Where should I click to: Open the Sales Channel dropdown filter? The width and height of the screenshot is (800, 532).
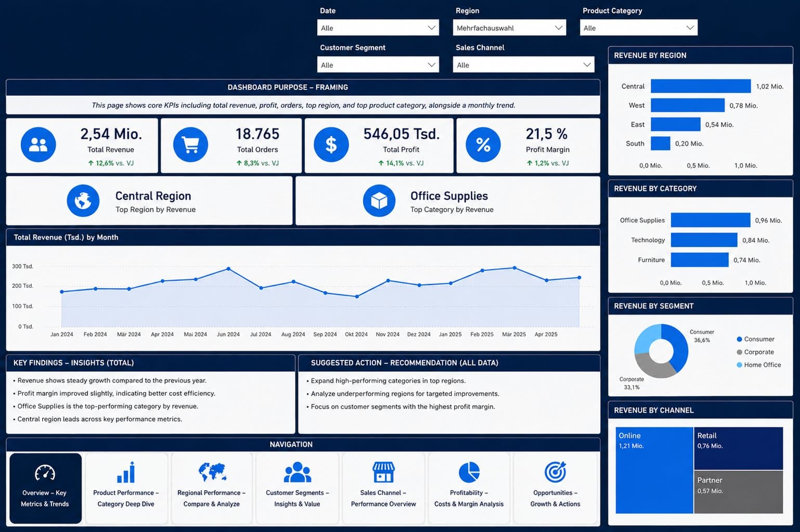(x=523, y=64)
